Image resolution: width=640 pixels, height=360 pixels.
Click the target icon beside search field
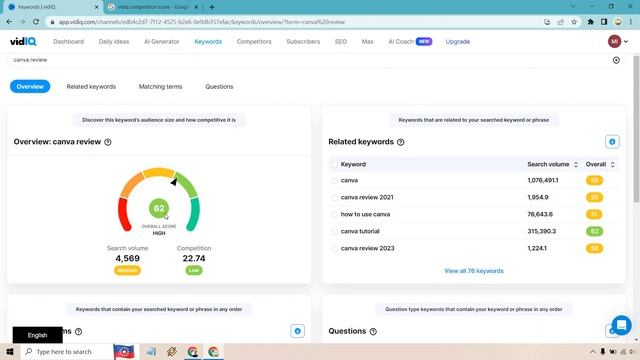click(616, 60)
